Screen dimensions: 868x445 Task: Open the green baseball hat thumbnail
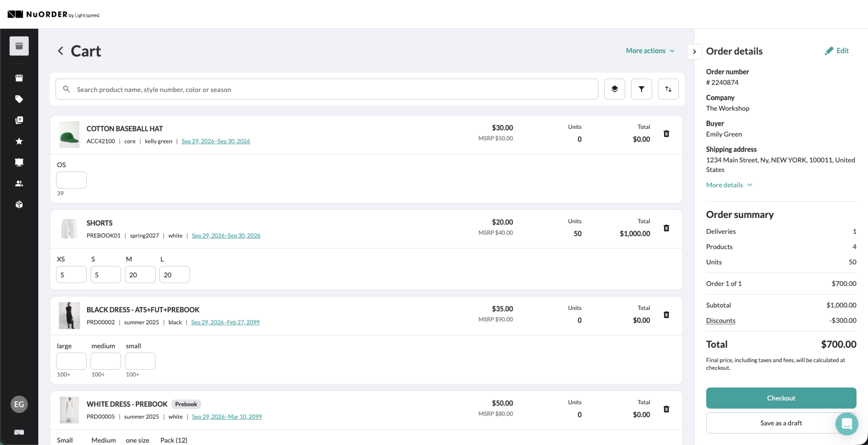[x=69, y=135]
